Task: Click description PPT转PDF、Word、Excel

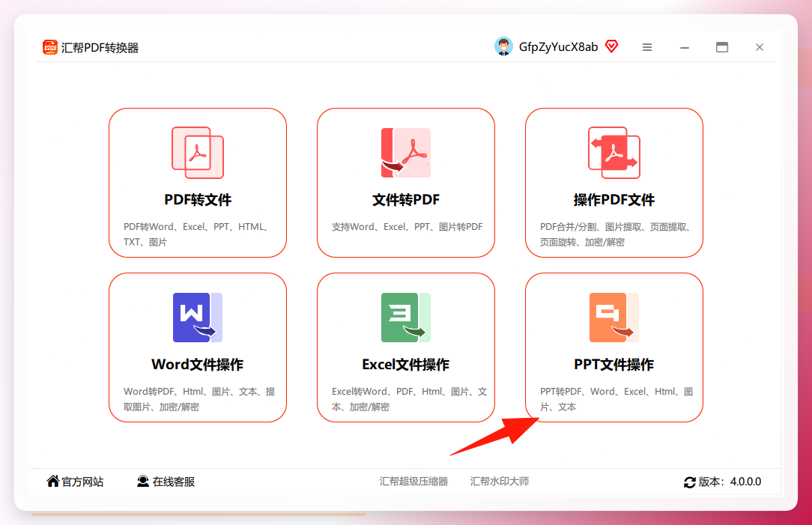Action: coord(616,398)
